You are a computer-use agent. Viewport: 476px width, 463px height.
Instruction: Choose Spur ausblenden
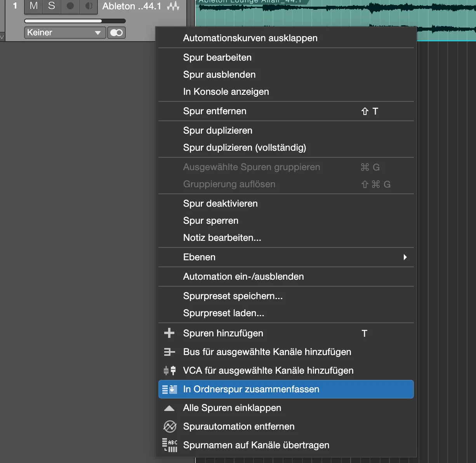coord(286,75)
